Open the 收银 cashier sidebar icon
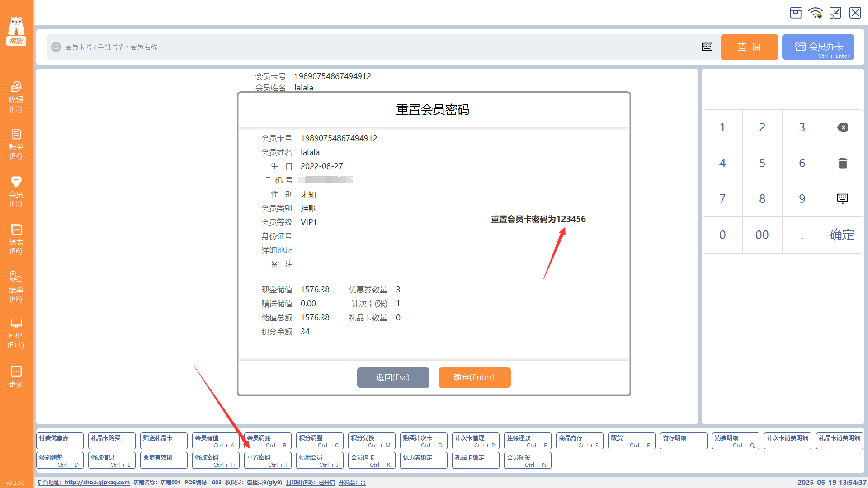Image resolution: width=868 pixels, height=488 pixels. 16,96
